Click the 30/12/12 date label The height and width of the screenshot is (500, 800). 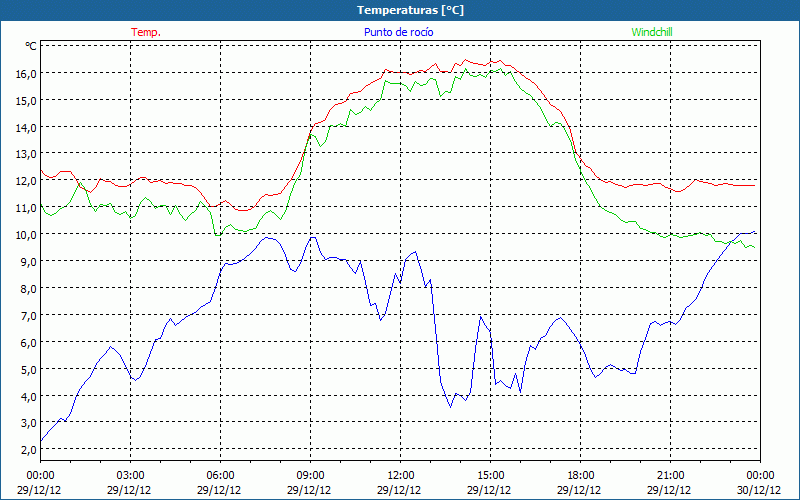759,490
